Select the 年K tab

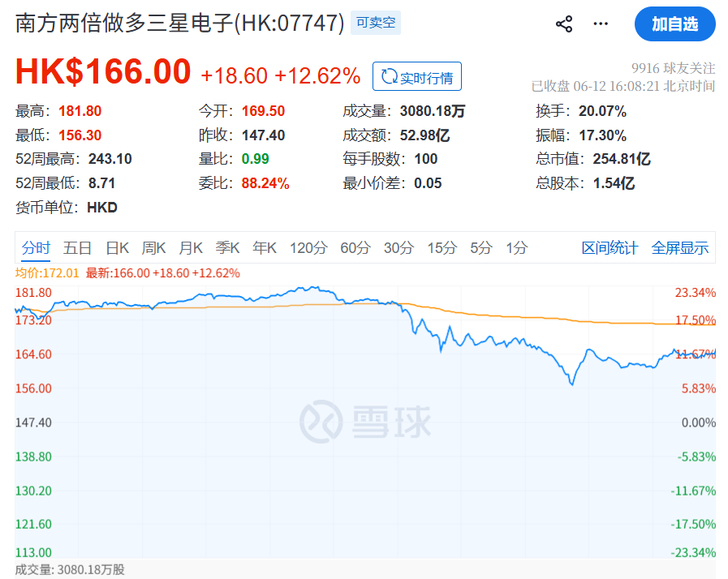coord(265,248)
